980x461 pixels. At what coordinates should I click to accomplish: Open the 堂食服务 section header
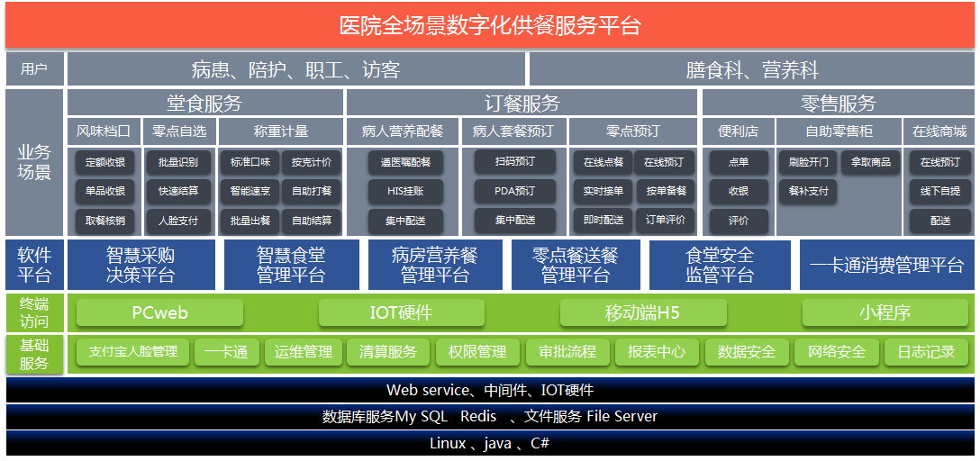[x=204, y=103]
